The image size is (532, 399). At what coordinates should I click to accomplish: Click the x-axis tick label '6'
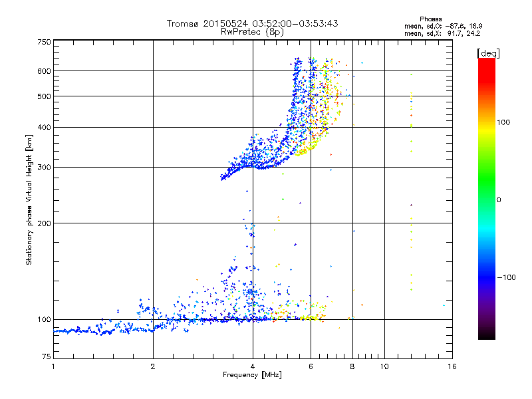click(x=311, y=366)
